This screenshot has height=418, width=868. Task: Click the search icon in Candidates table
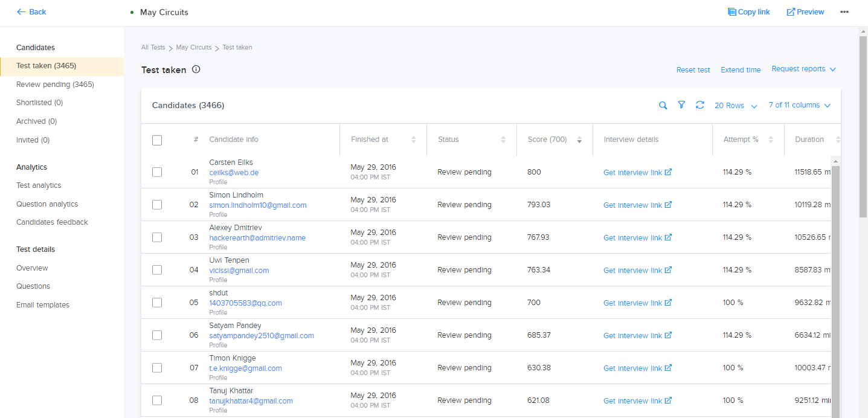tap(663, 106)
